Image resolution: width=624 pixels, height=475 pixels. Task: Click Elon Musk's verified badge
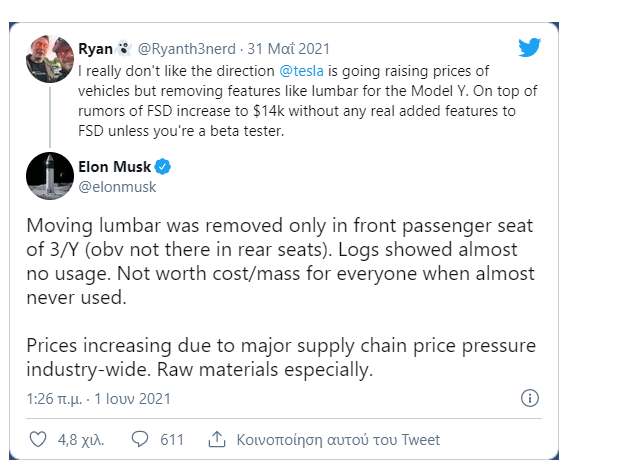tap(162, 166)
